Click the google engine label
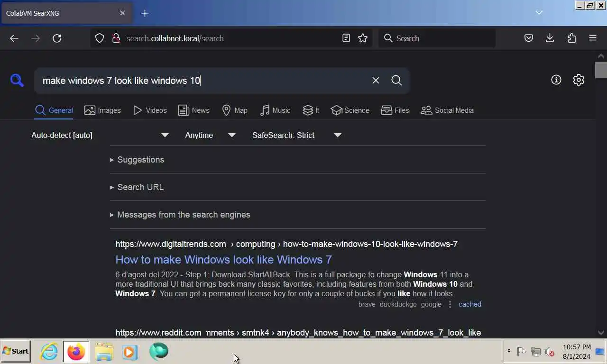 431,304
